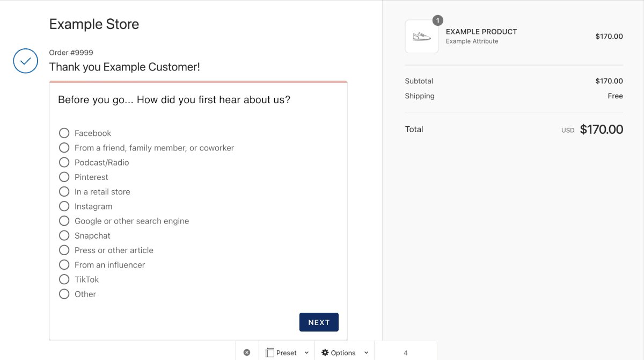Click the Example Attribute text

point(472,41)
